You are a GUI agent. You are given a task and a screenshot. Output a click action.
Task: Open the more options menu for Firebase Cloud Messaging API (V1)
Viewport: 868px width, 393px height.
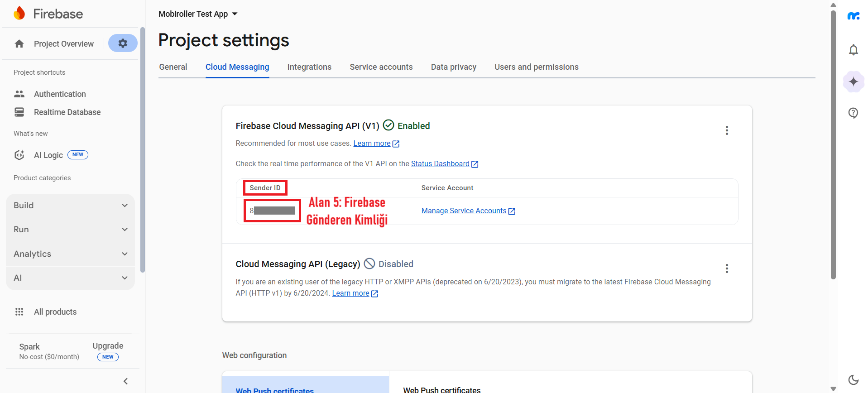click(x=727, y=130)
